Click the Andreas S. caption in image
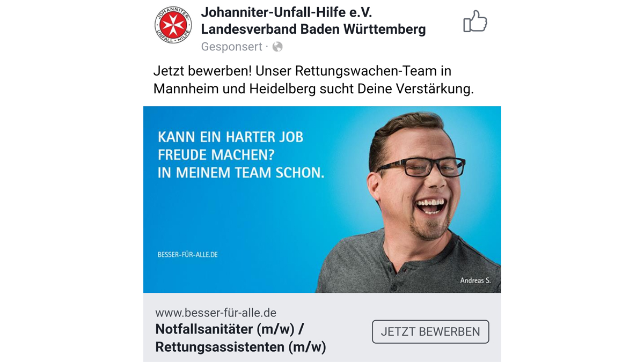The width and height of the screenshot is (644, 362). point(475,280)
